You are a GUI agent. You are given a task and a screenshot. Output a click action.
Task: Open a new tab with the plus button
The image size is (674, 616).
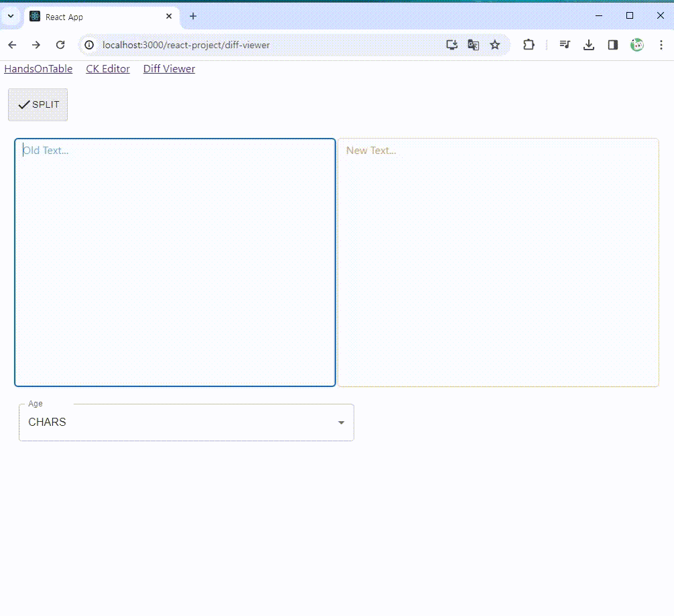[193, 16]
